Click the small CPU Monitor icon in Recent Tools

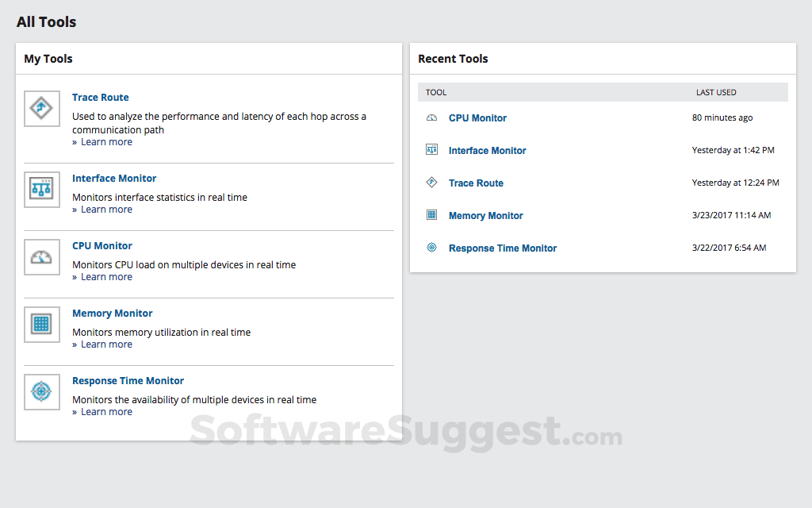[x=431, y=118]
